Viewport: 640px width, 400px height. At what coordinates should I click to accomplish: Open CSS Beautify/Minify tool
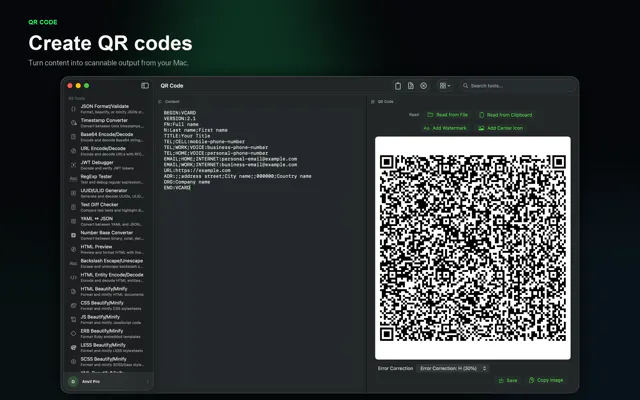click(108, 306)
